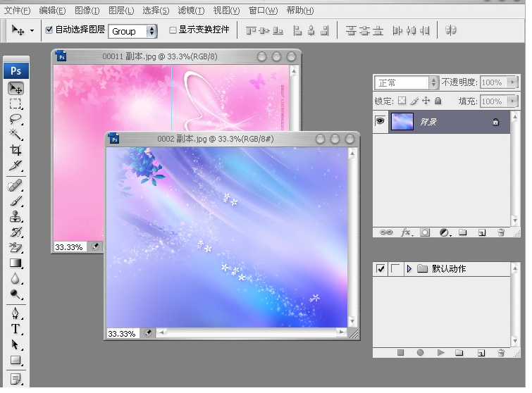Click the 不透明度 opacity field
532x393 pixels.
point(496,82)
